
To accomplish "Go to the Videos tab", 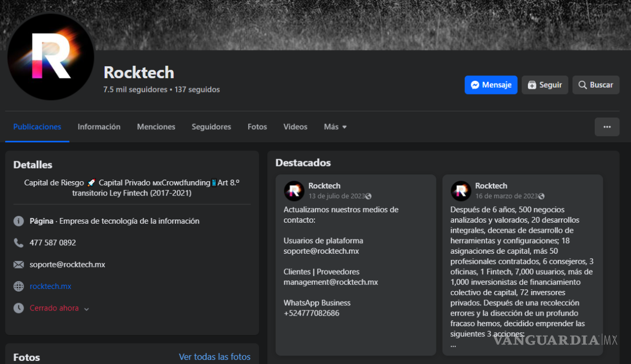I will click(296, 127).
